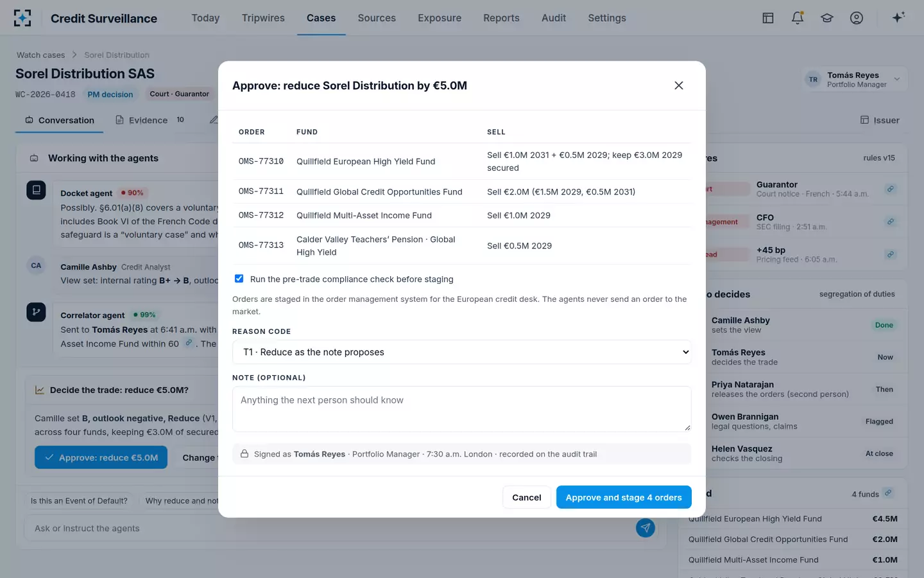Focus the optional Note text area
The image size is (924, 578).
point(462,409)
